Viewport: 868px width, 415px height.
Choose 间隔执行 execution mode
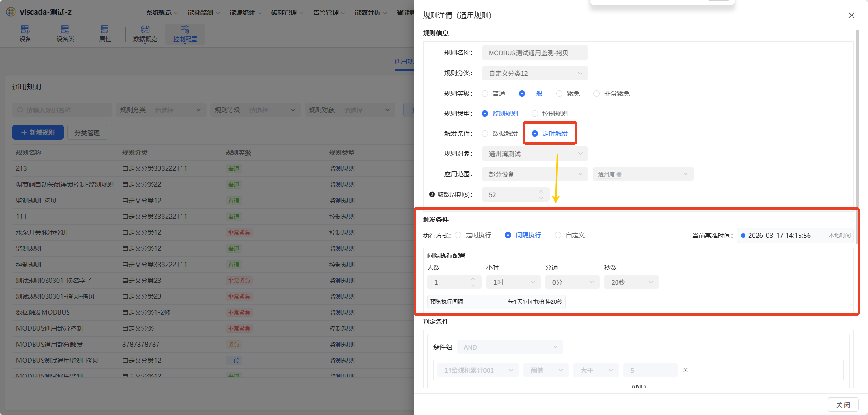tap(508, 235)
